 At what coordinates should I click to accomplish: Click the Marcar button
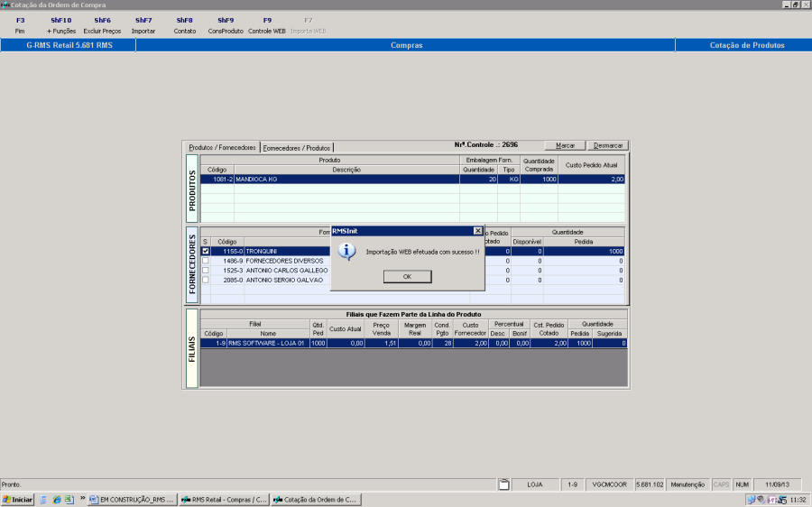point(565,145)
